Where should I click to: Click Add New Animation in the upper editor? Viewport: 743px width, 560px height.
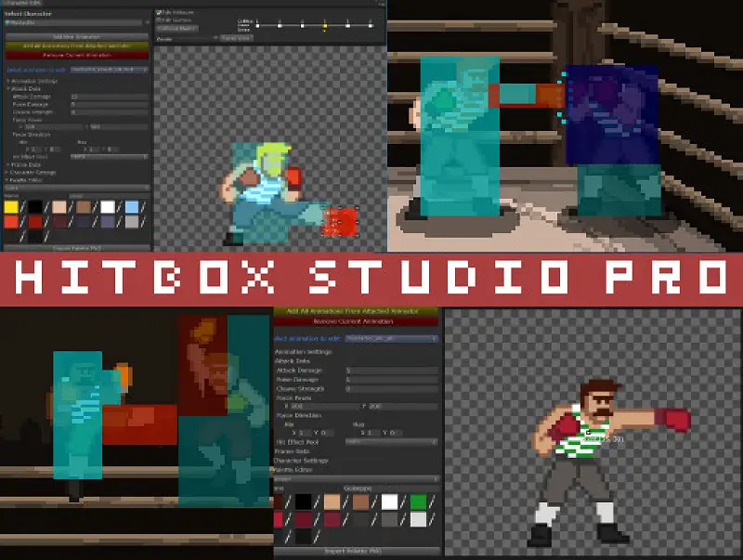click(77, 37)
